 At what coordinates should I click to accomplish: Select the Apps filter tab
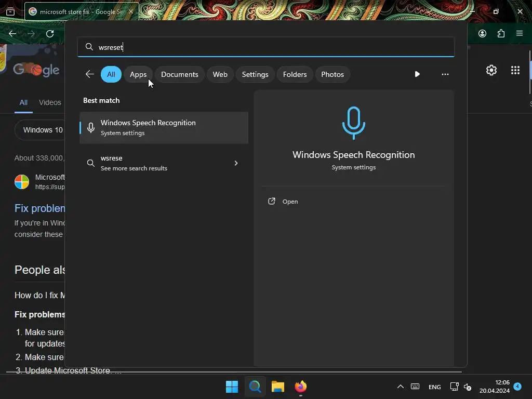pyautogui.click(x=138, y=74)
